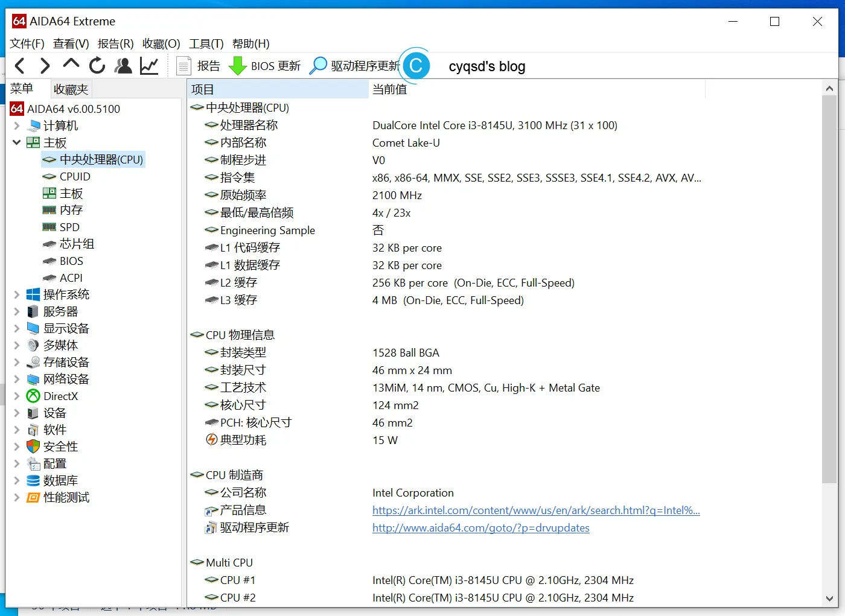Expand the 设备 tree node
Image resolution: width=845 pixels, height=616 pixels.
pos(16,413)
